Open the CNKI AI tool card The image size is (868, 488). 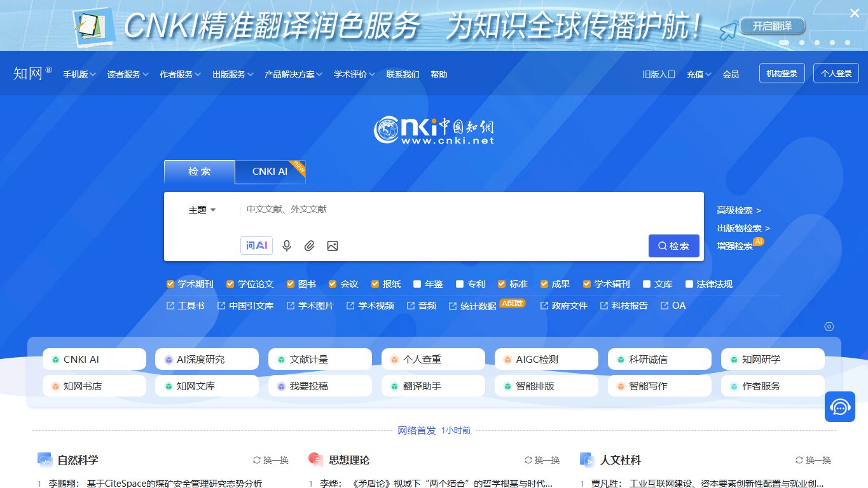[94, 359]
